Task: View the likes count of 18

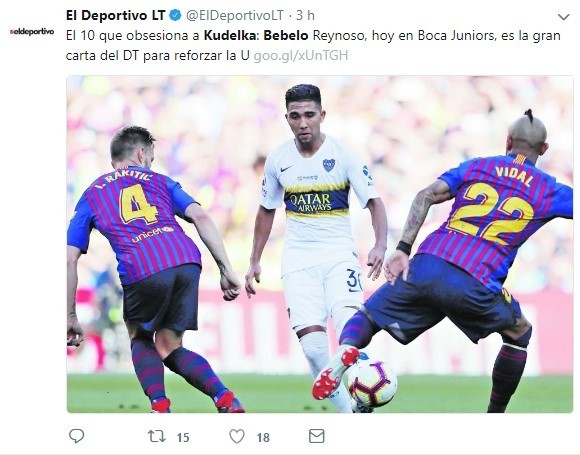Action: coord(263,438)
